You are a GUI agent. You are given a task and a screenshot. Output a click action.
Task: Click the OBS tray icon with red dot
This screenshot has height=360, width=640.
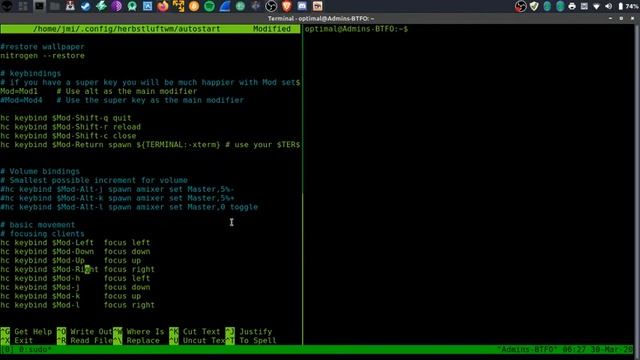coord(520,6)
